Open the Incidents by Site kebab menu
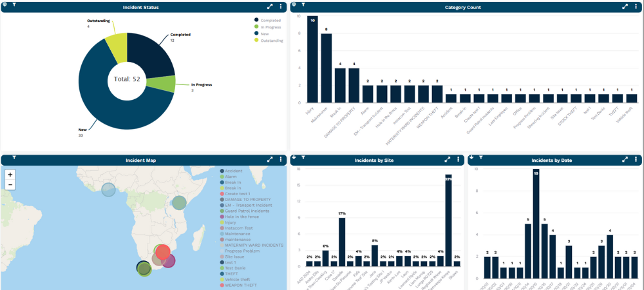Screen dimensions: 644x290 (x=458, y=159)
